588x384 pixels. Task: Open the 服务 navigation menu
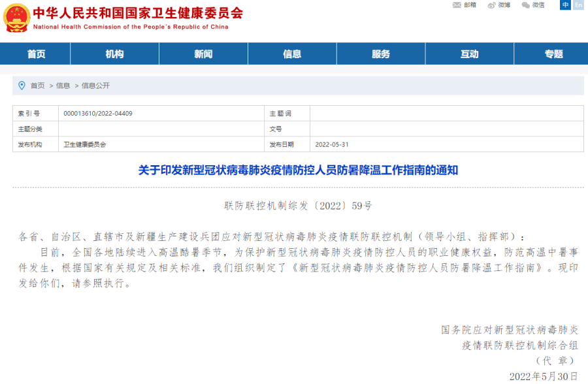click(381, 54)
